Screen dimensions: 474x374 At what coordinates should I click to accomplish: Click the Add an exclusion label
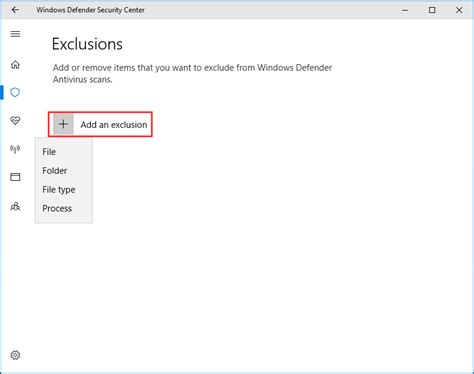click(114, 125)
